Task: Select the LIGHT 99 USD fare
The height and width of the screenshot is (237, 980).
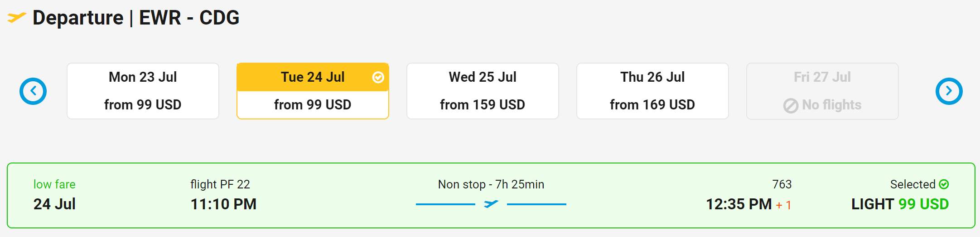Action: [x=900, y=204]
